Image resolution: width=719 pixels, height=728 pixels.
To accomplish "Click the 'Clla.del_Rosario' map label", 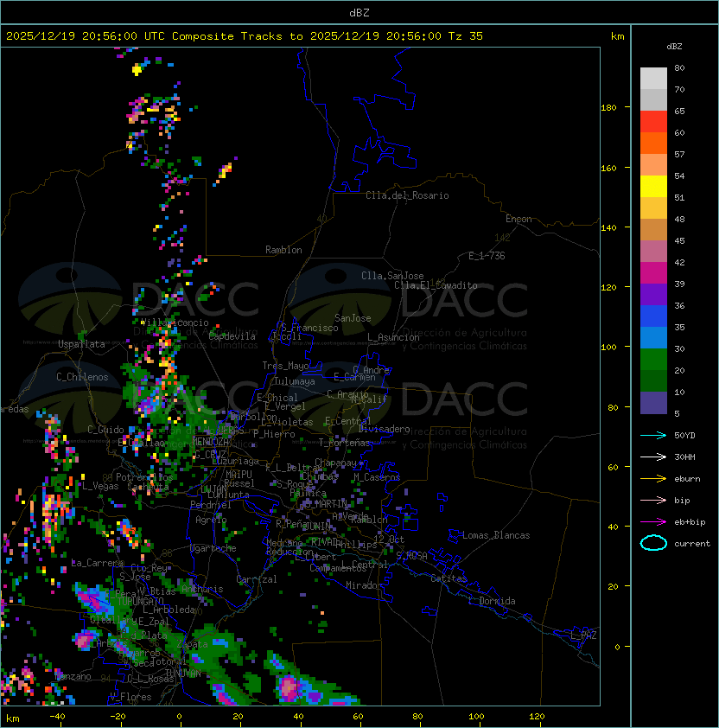I will pos(407,195).
